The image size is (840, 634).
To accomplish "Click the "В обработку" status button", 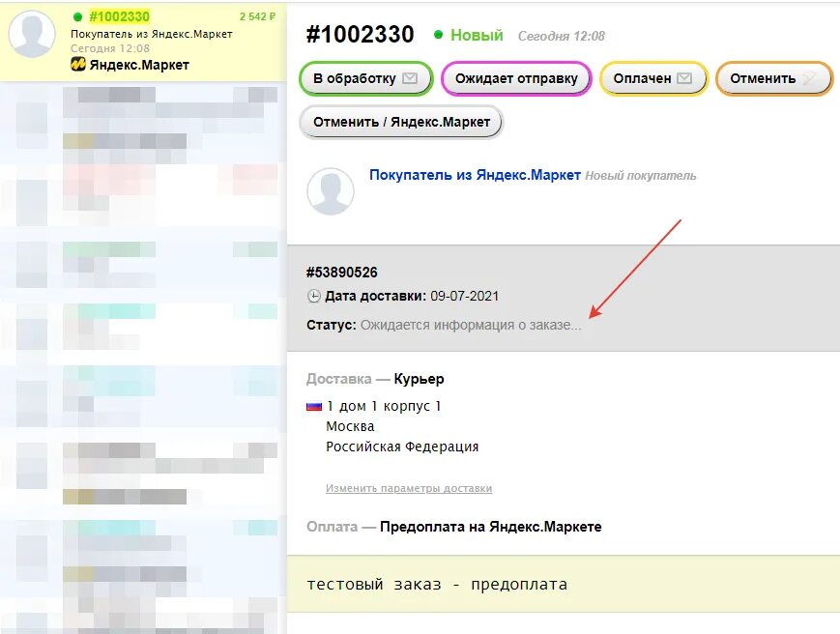I will click(366, 78).
